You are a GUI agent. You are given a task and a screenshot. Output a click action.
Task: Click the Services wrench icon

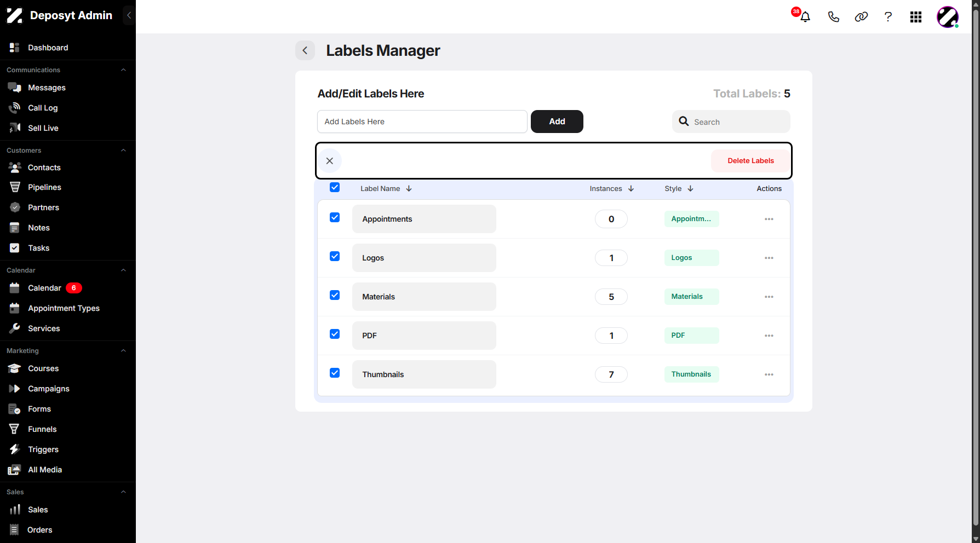point(15,328)
